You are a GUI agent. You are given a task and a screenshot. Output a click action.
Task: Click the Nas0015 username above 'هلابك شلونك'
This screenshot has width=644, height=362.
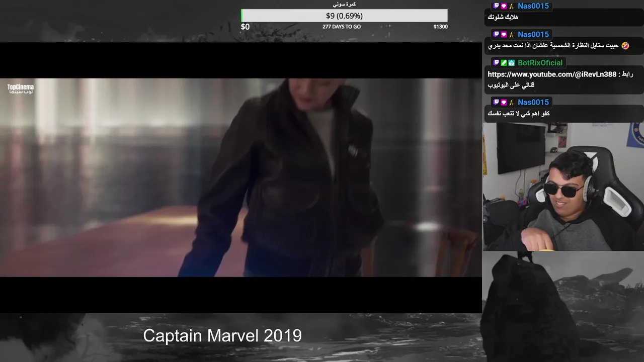coord(533,6)
